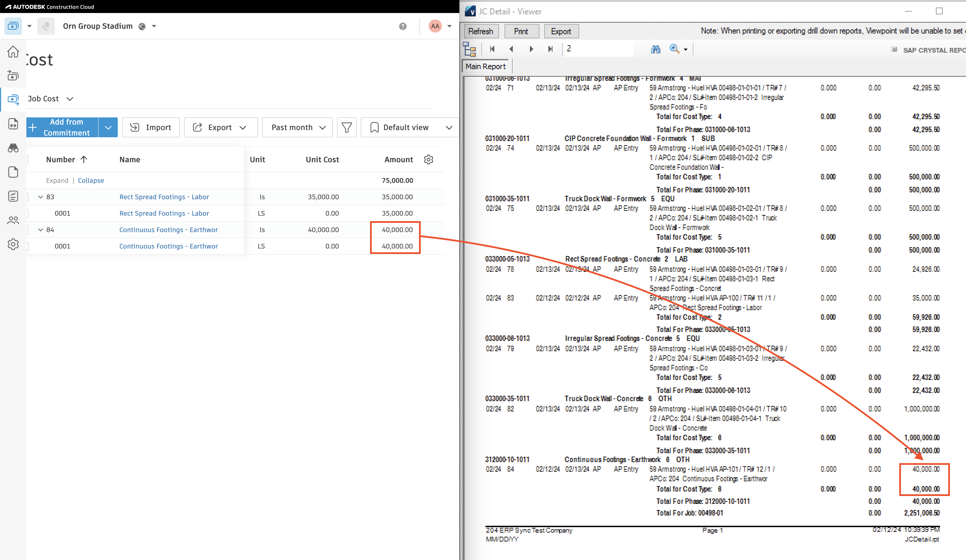Select the Main Report tab

[x=485, y=66]
